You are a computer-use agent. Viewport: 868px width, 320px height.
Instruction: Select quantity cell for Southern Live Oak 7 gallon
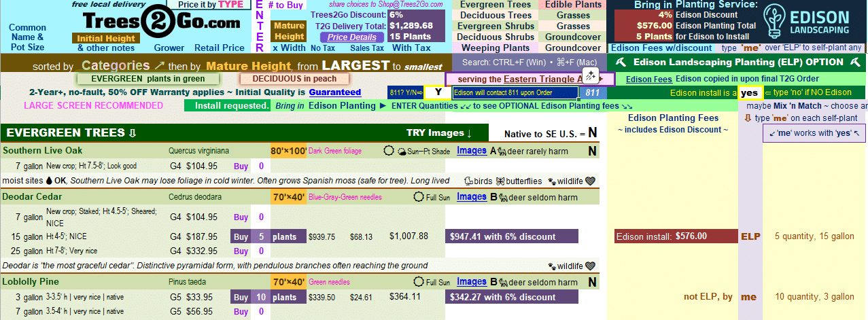point(261,166)
